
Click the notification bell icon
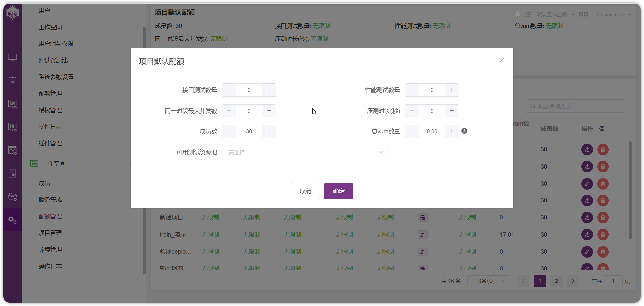(518, 14)
